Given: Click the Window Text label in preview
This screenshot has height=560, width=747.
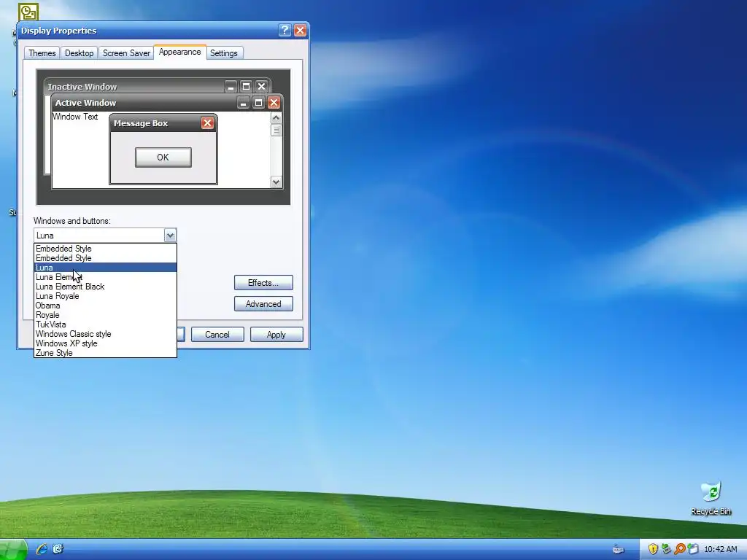Looking at the screenshot, I should [x=75, y=117].
